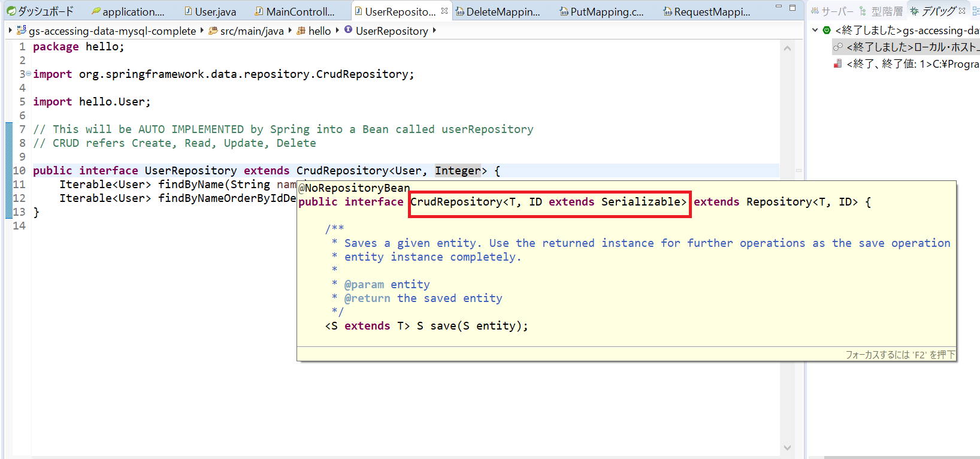The height and width of the screenshot is (459, 980).
Task: Open the 型階層 type hierarchy view
Action: pos(881,11)
